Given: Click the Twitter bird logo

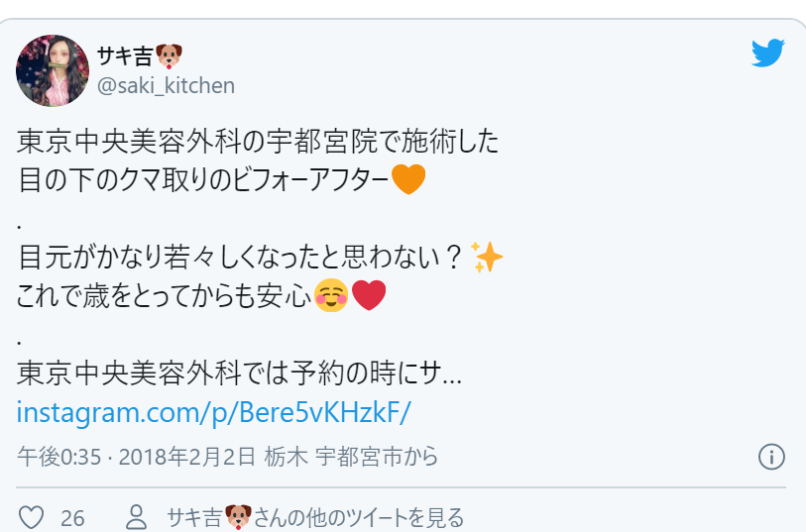Looking at the screenshot, I should (768, 53).
